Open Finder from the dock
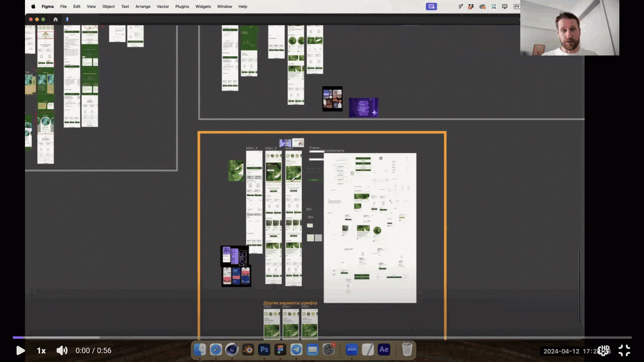The height and width of the screenshot is (362, 644). click(200, 350)
